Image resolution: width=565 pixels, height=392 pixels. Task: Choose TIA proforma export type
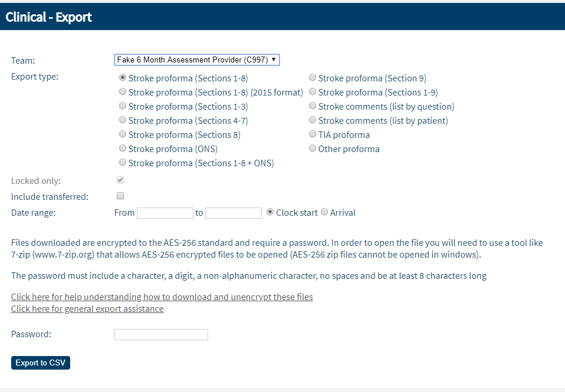click(313, 134)
